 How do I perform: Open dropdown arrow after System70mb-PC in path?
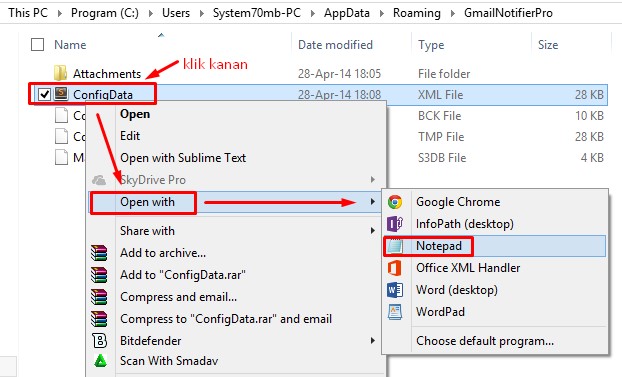click(x=313, y=13)
